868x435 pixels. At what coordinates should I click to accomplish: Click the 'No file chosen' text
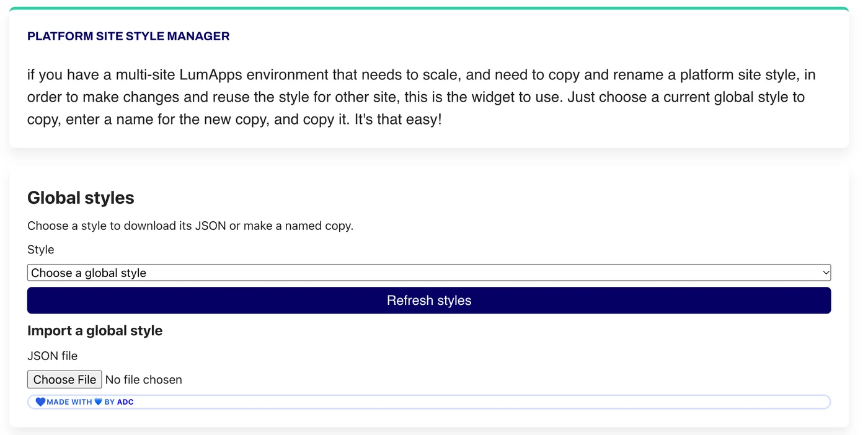click(144, 379)
